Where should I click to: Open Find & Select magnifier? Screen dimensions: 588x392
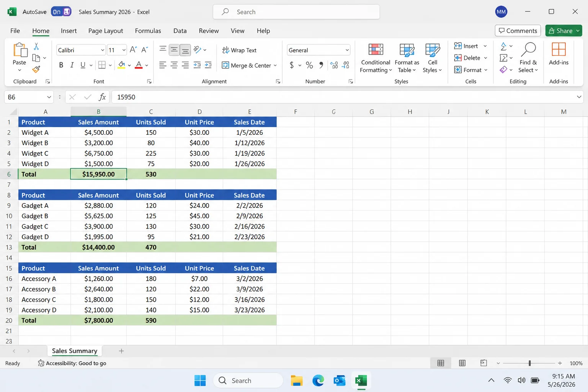coord(528,58)
